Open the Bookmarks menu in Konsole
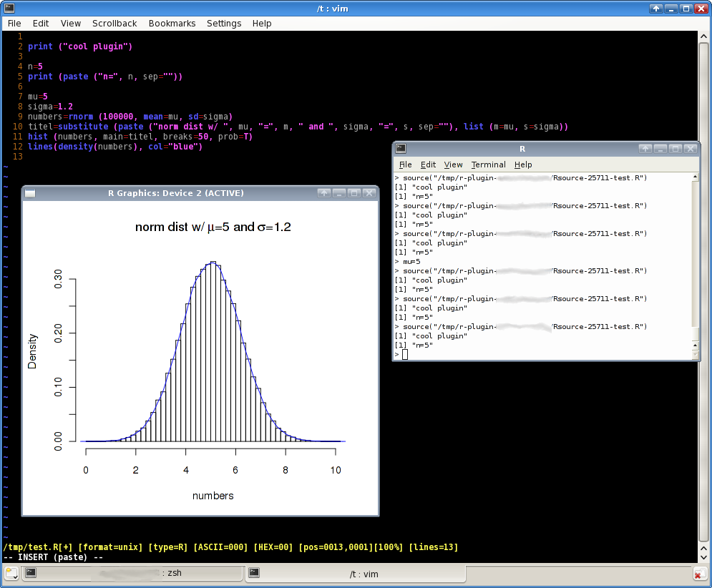 coord(172,23)
